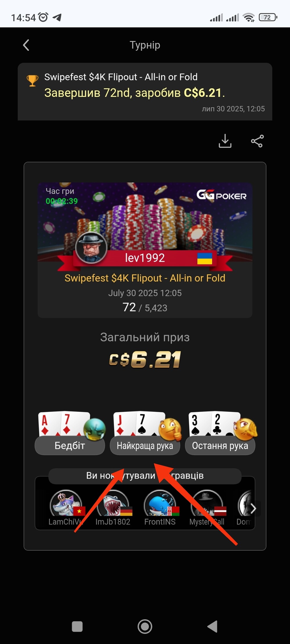
Task: Tap the C$6.21 total prize amount
Action: pyautogui.click(x=145, y=360)
